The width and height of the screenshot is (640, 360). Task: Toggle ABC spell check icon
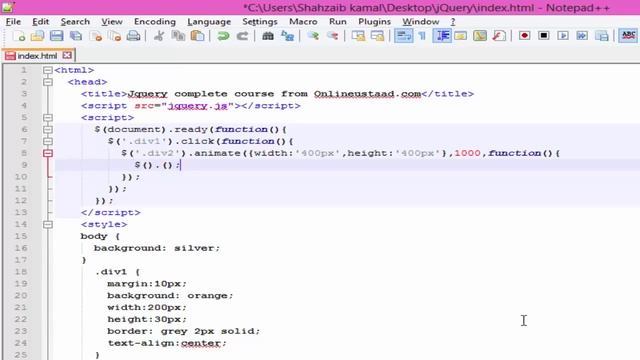(x=628, y=36)
